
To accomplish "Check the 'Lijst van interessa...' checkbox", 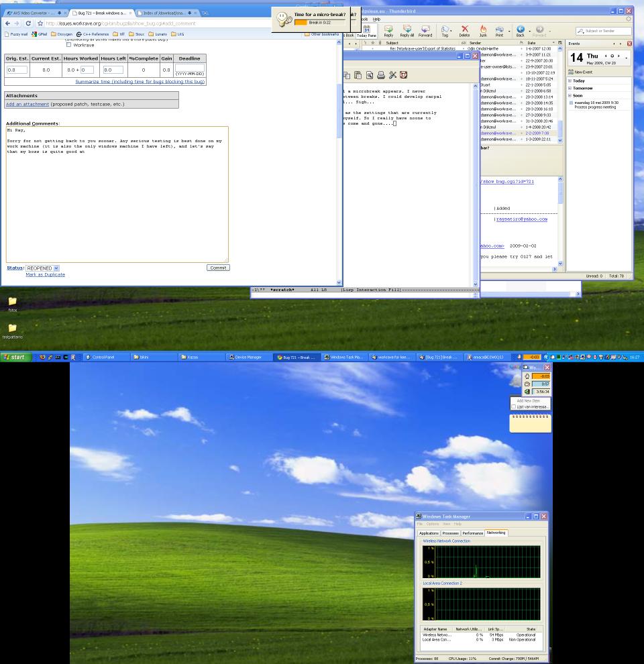I will (514, 406).
